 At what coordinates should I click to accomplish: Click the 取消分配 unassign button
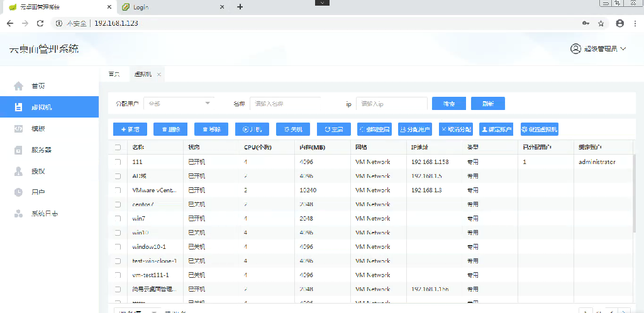(456, 129)
